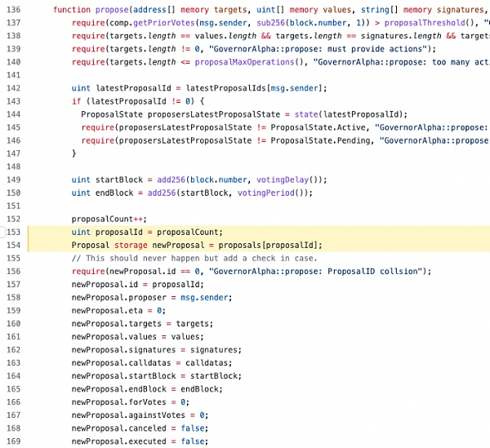490x448 pixels.
Task: Click 'newProposal.againstVotes' on line 167
Action: [128, 415]
